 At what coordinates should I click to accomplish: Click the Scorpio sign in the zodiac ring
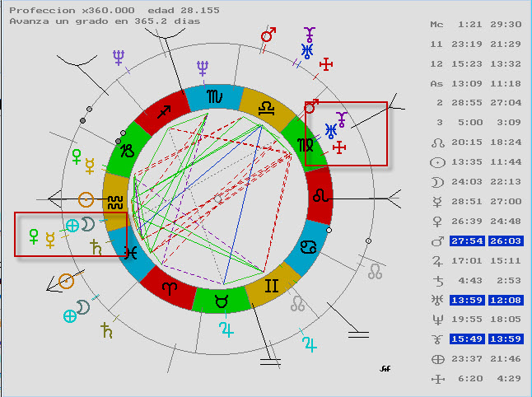coord(214,97)
